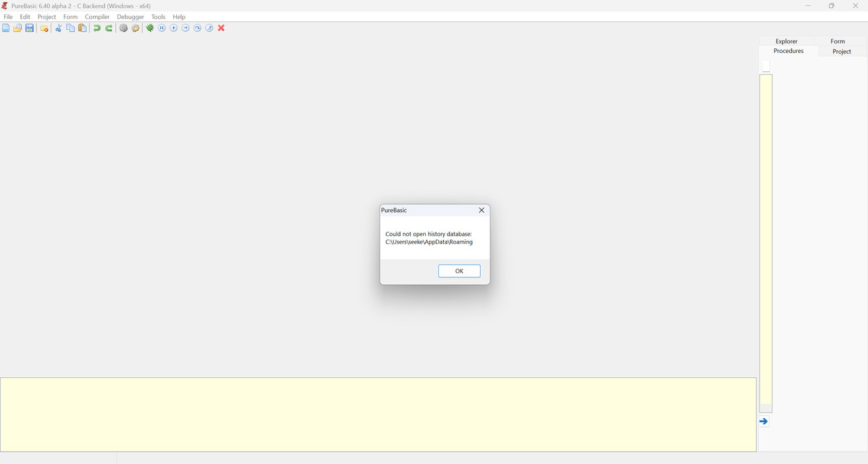Click the tall yellow procedure list box
Viewport: 868px width, 464px height.
click(766, 244)
